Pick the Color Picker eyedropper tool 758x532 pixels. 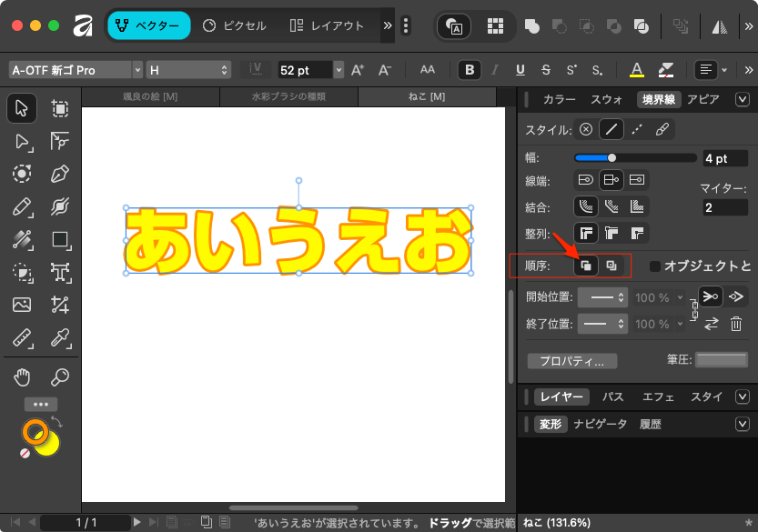pos(60,338)
